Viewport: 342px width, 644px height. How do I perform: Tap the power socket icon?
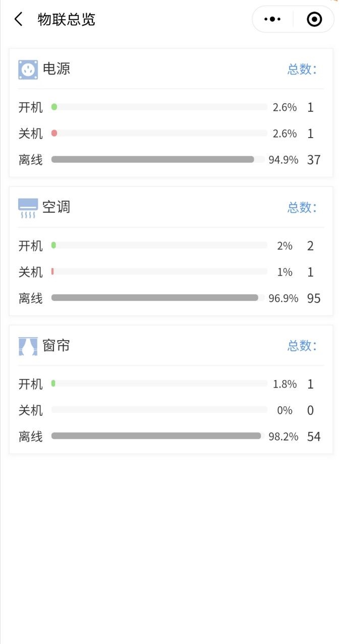tap(28, 70)
